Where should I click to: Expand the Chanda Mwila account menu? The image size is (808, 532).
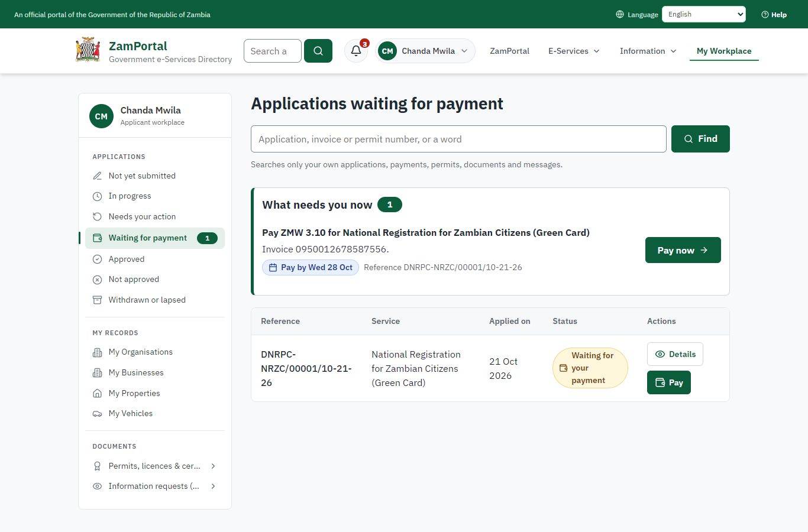coord(425,51)
